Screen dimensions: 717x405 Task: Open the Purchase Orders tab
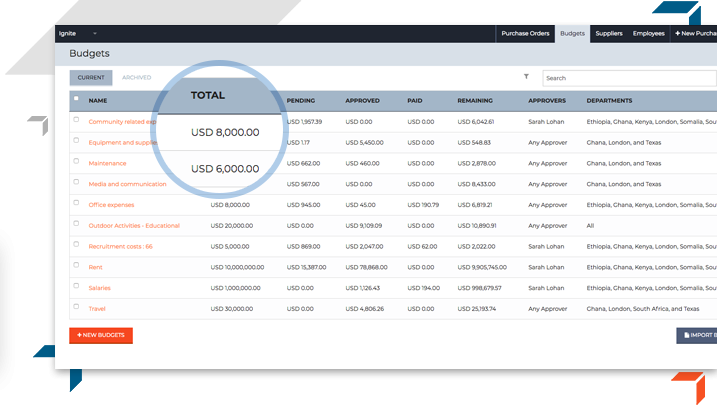(525, 33)
